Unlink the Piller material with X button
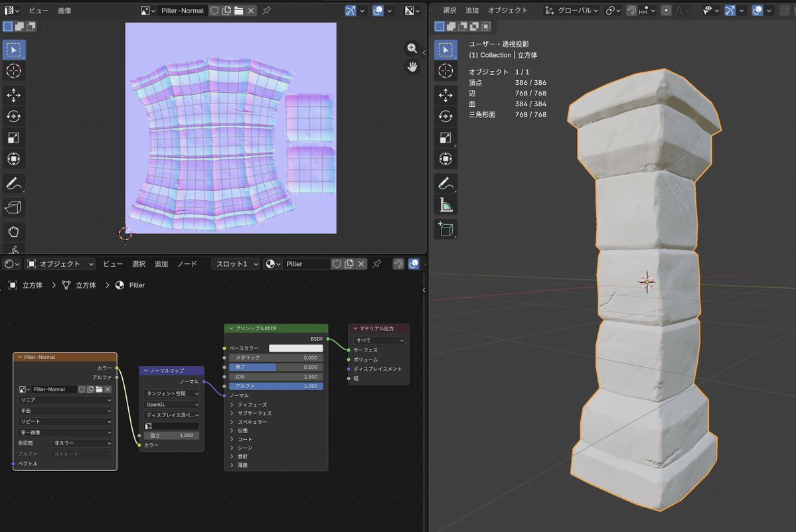 (361, 264)
